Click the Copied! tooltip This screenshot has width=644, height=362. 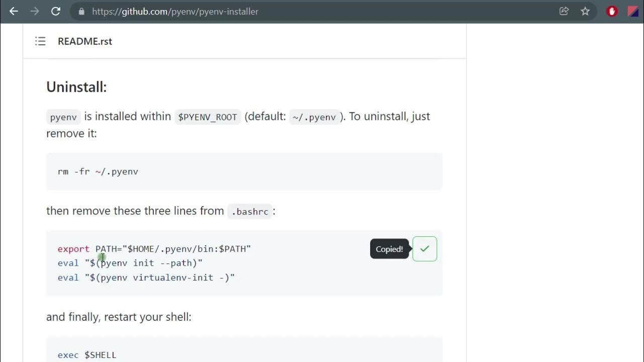[x=389, y=249]
